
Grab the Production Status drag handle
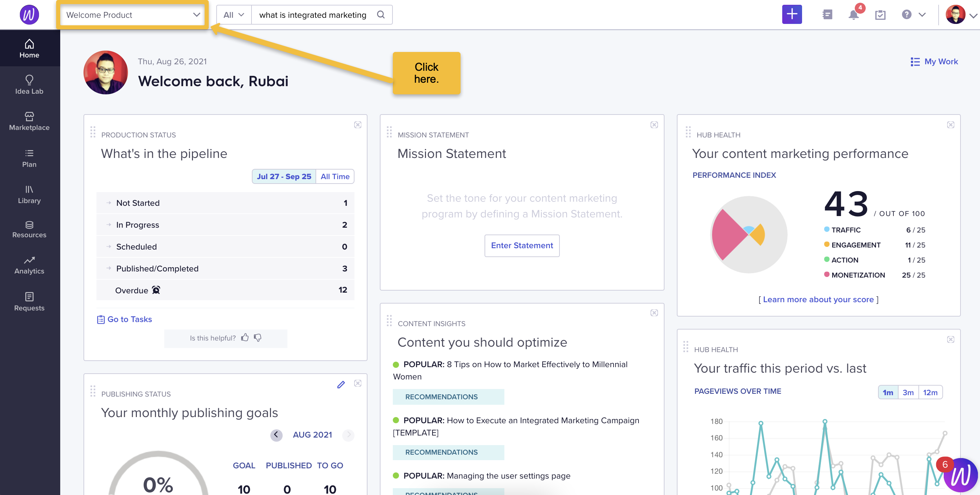click(x=92, y=132)
